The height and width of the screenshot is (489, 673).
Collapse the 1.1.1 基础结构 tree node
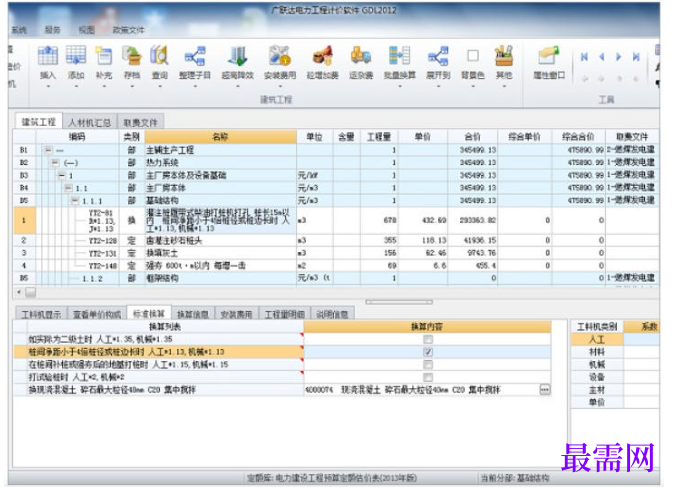click(75, 200)
